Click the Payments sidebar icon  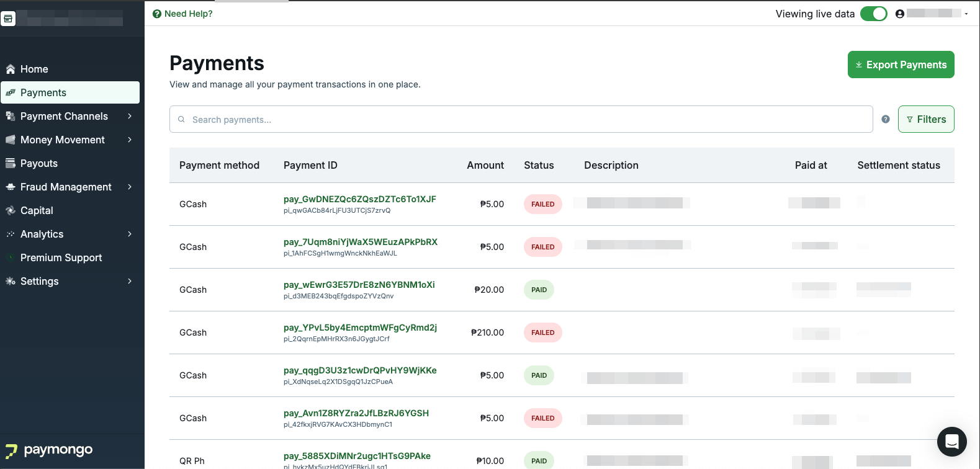11,92
